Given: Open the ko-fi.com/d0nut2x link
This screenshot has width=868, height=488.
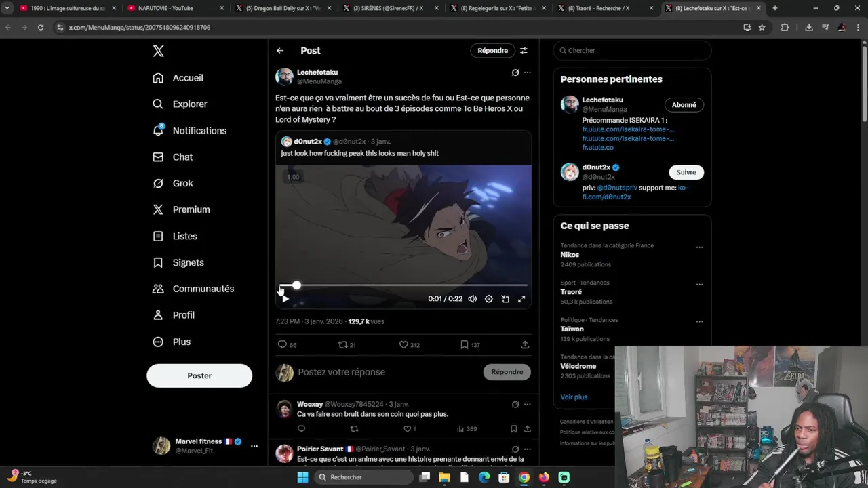Looking at the screenshot, I should pyautogui.click(x=635, y=192).
